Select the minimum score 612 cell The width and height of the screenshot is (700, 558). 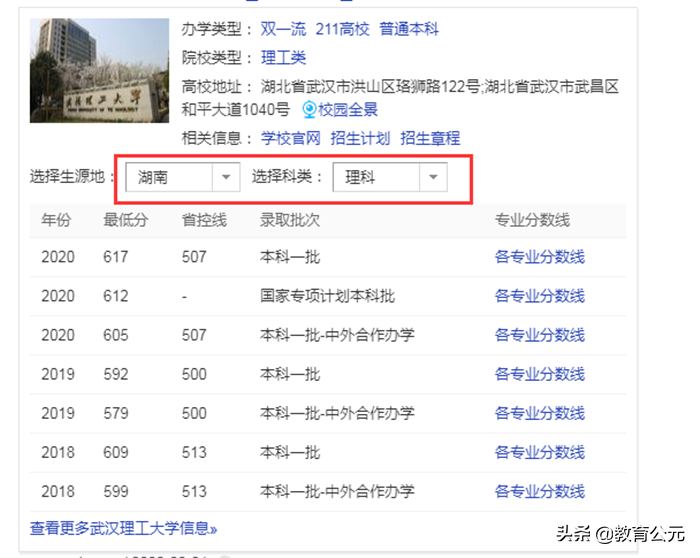click(116, 296)
